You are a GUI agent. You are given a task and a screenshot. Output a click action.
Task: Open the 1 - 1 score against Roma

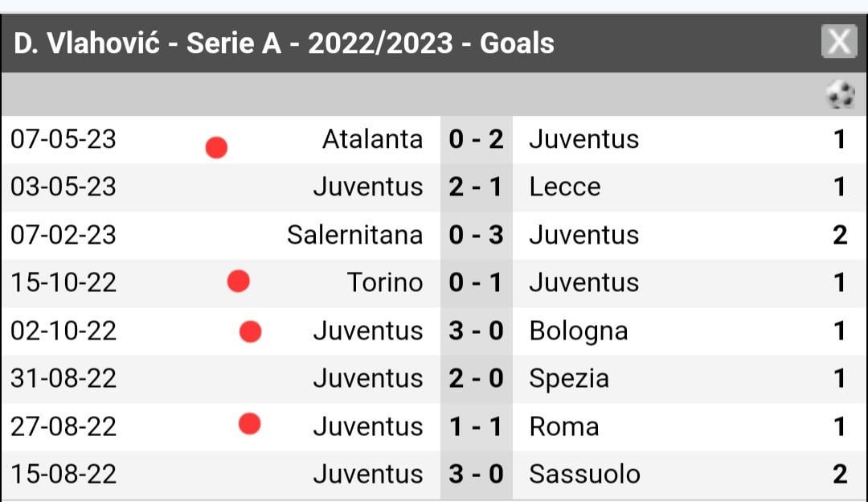[x=476, y=426]
